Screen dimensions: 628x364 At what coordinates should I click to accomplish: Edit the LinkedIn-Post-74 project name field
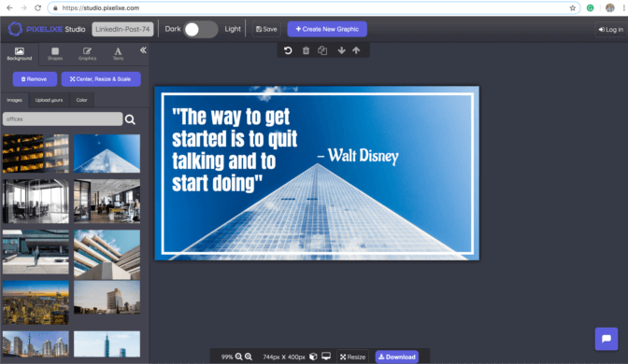122,29
